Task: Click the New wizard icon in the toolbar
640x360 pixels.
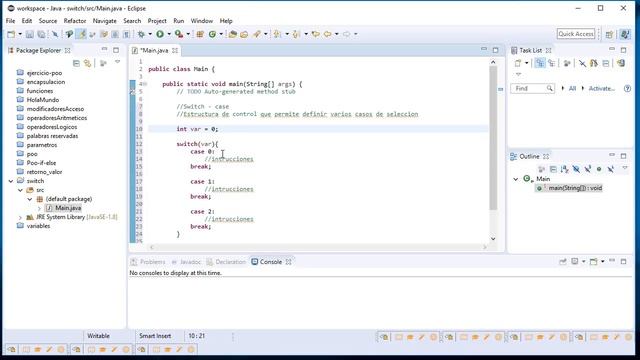Action: pyautogui.click(x=11, y=35)
